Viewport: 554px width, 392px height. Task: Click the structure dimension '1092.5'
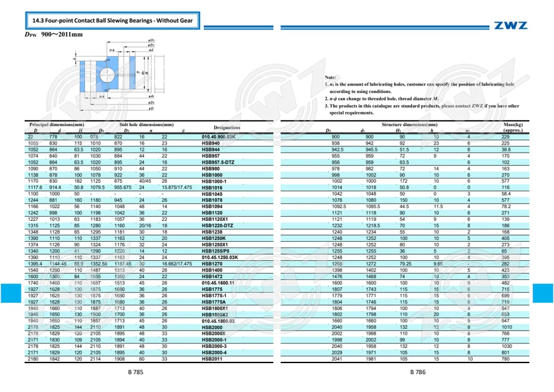pyautogui.click(x=339, y=207)
